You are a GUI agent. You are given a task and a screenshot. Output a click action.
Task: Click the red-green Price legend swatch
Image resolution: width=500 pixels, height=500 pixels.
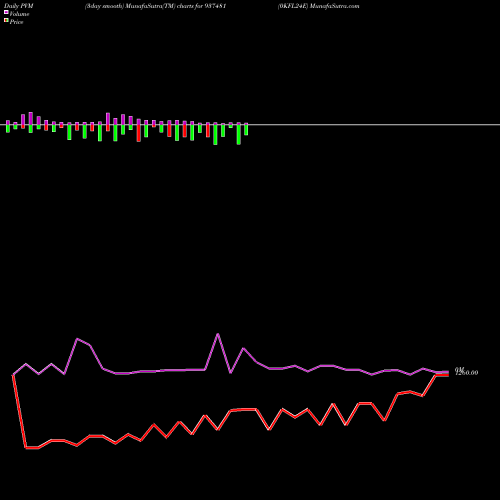(x=6, y=21)
